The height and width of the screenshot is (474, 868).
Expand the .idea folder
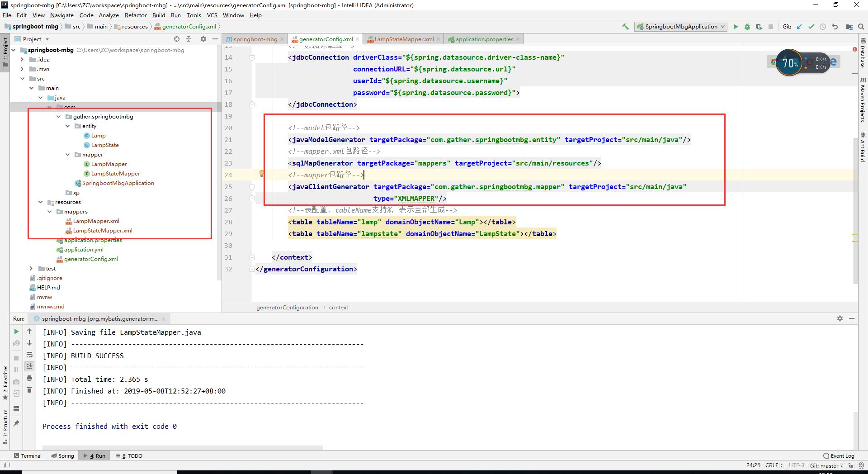point(22,60)
